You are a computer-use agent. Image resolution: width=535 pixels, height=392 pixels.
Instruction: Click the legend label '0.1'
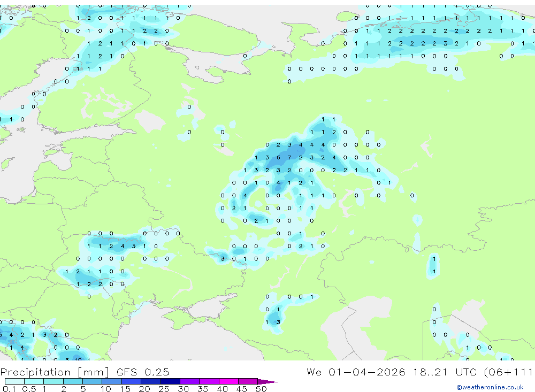click(9, 389)
